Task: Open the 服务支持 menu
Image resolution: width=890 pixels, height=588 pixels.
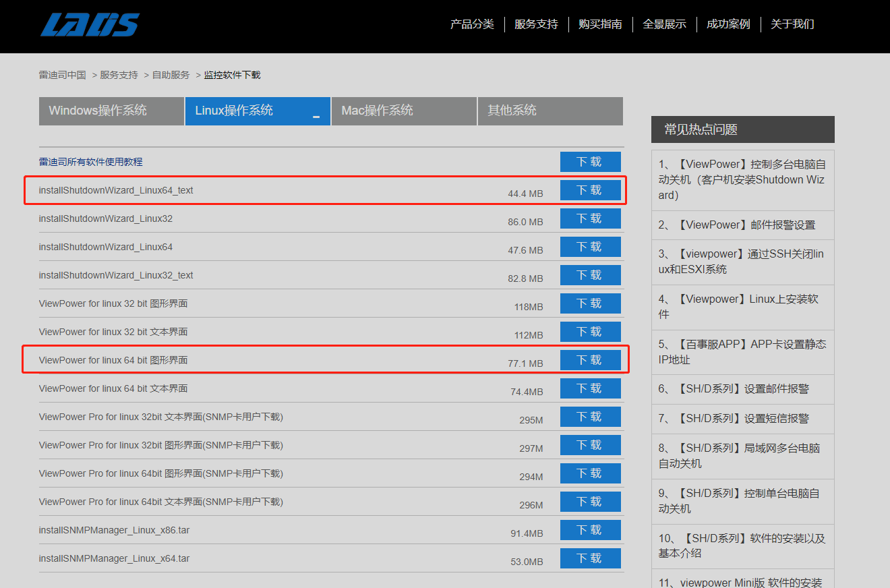Action: pyautogui.click(x=536, y=24)
